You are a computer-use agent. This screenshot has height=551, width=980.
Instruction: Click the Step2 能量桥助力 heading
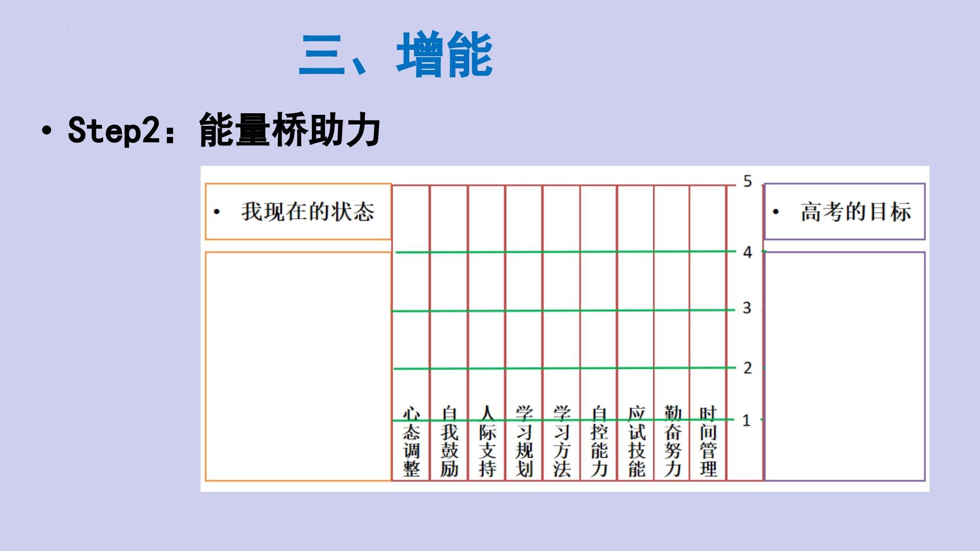[224, 130]
